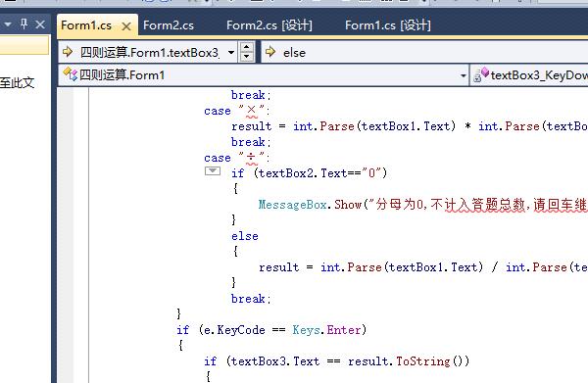Open the Form2.cs [设计] designer tab
The height and width of the screenshot is (383, 588).
pyautogui.click(x=269, y=25)
